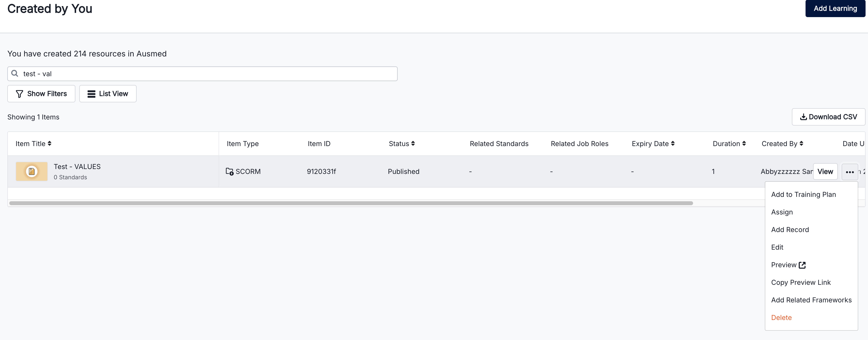The width and height of the screenshot is (868, 340).
Task: Click the external link icon next to Preview
Action: (802, 265)
